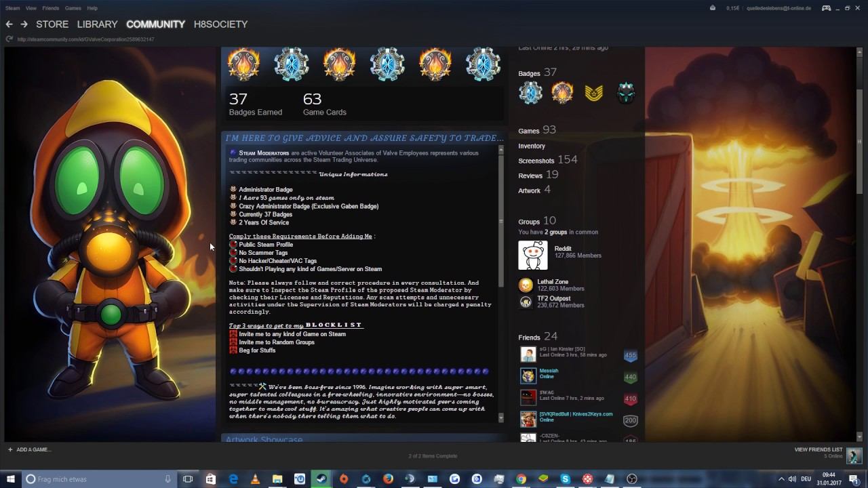The width and height of the screenshot is (868, 488).
Task: Click the downloads status 2 of 2 Items Complete
Action: click(x=433, y=455)
